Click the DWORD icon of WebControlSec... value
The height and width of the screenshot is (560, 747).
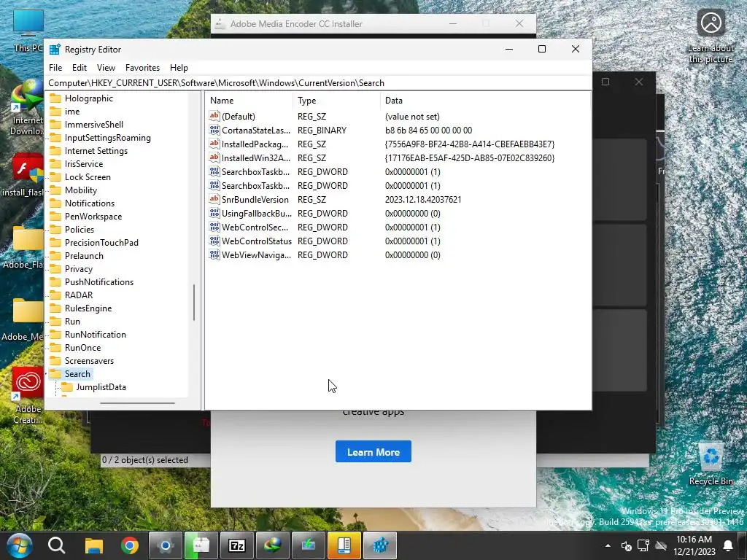(x=214, y=227)
